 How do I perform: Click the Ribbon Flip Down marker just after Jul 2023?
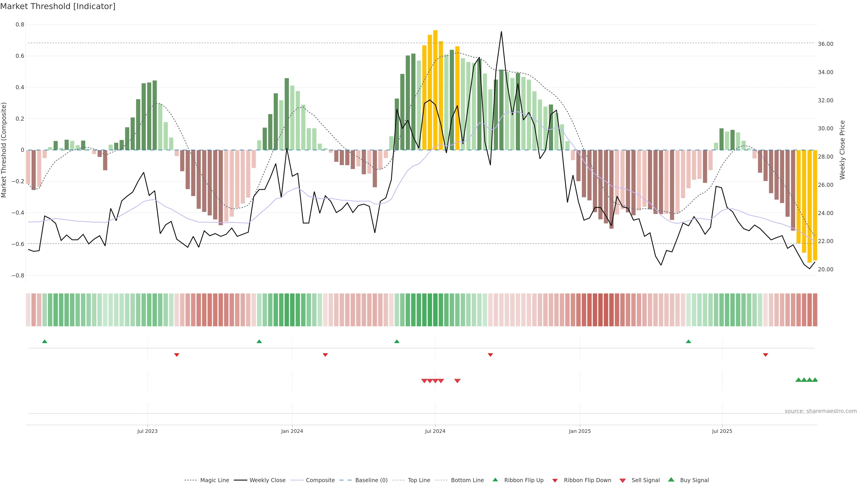pos(177,355)
